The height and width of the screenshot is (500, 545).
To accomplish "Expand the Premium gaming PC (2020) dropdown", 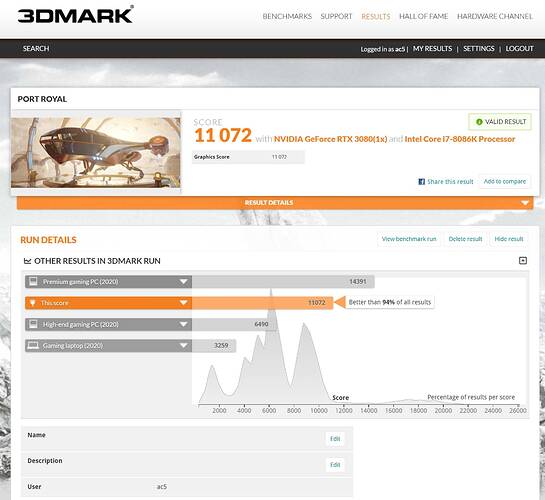I will click(x=184, y=282).
